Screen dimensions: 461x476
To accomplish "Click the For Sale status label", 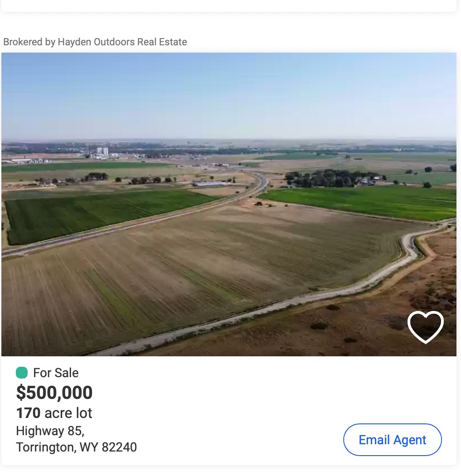I will [56, 373].
